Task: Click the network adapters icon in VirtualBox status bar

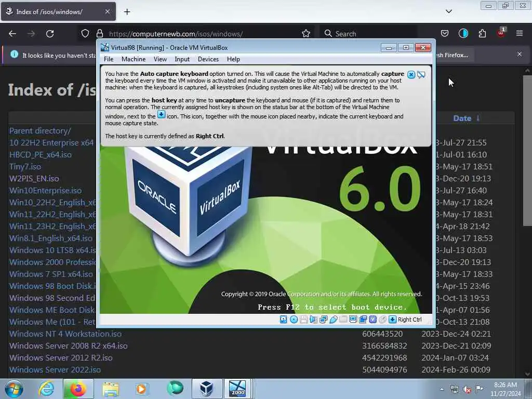Action: [323, 320]
